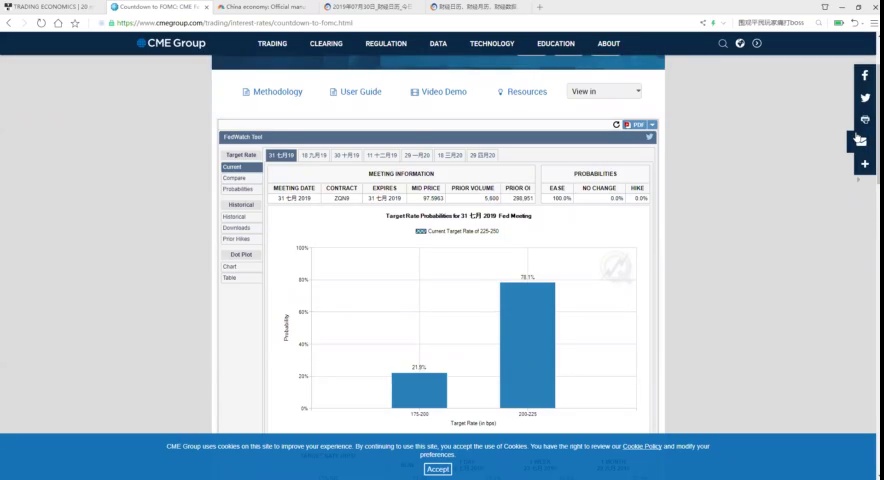Click the globe language icon in header

coord(740,43)
